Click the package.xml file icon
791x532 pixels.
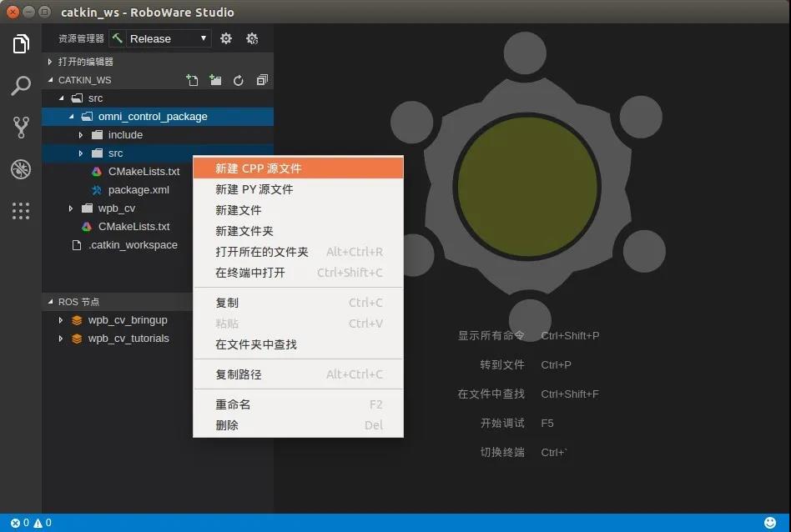tap(96, 190)
